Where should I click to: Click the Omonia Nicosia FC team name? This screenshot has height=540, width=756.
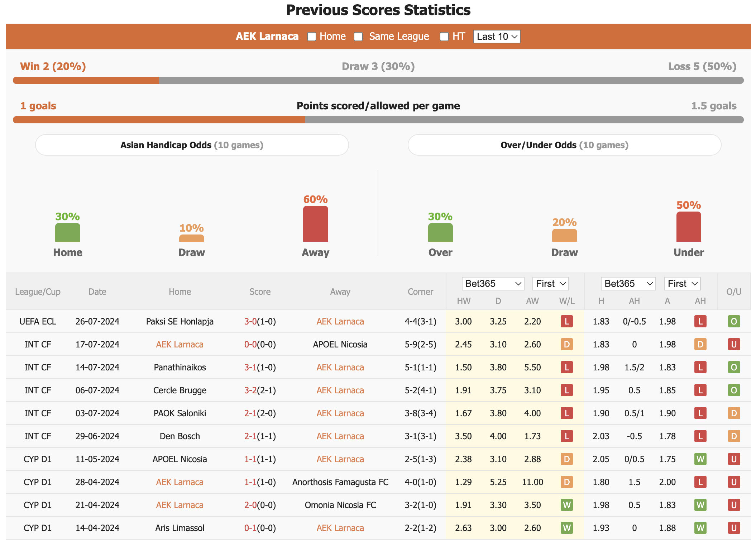pos(340,505)
